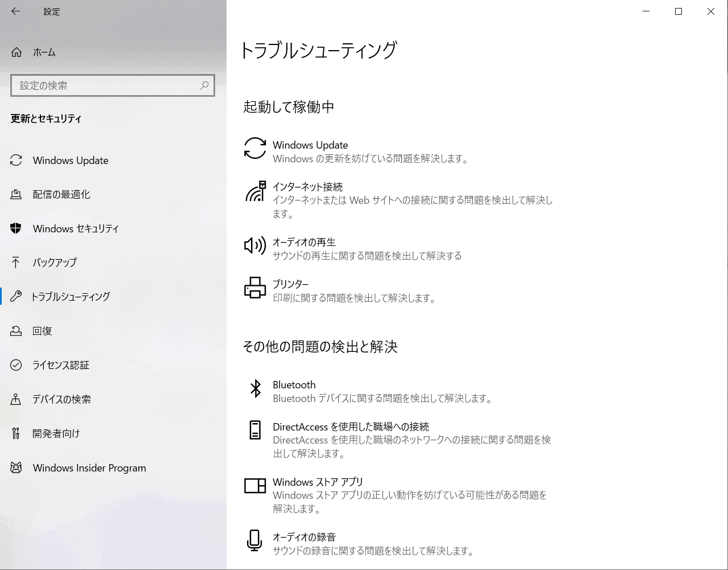Click the Windows セキュリティ shield icon
The image size is (728, 570).
coord(16,228)
